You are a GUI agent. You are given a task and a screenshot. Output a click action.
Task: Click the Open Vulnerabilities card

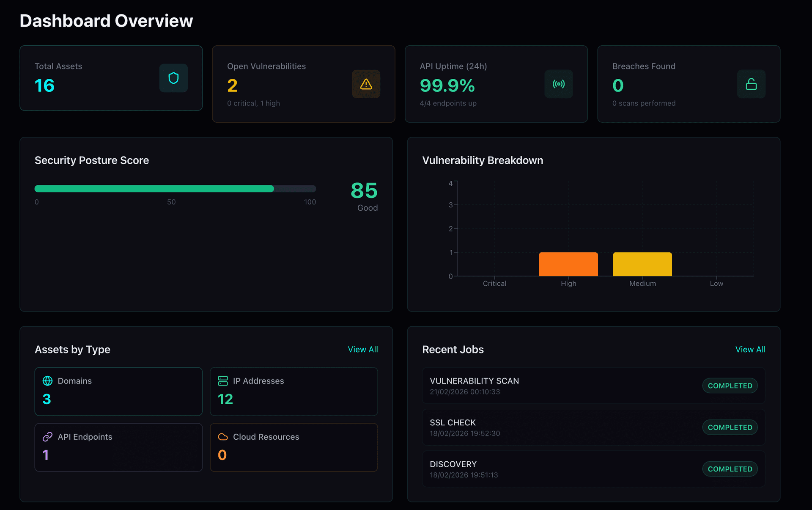[x=303, y=84]
